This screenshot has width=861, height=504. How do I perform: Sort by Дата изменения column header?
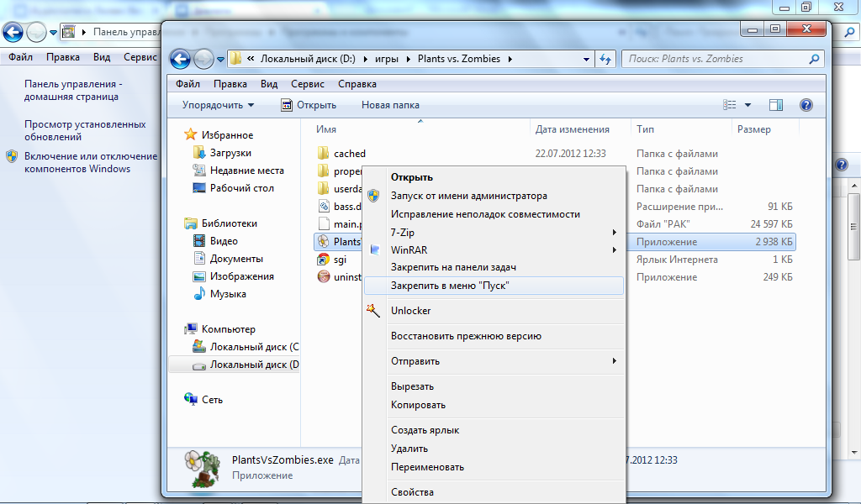tap(572, 129)
